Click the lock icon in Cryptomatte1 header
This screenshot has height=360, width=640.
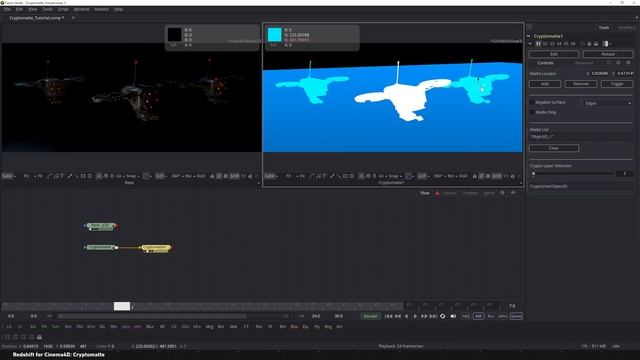point(589,44)
